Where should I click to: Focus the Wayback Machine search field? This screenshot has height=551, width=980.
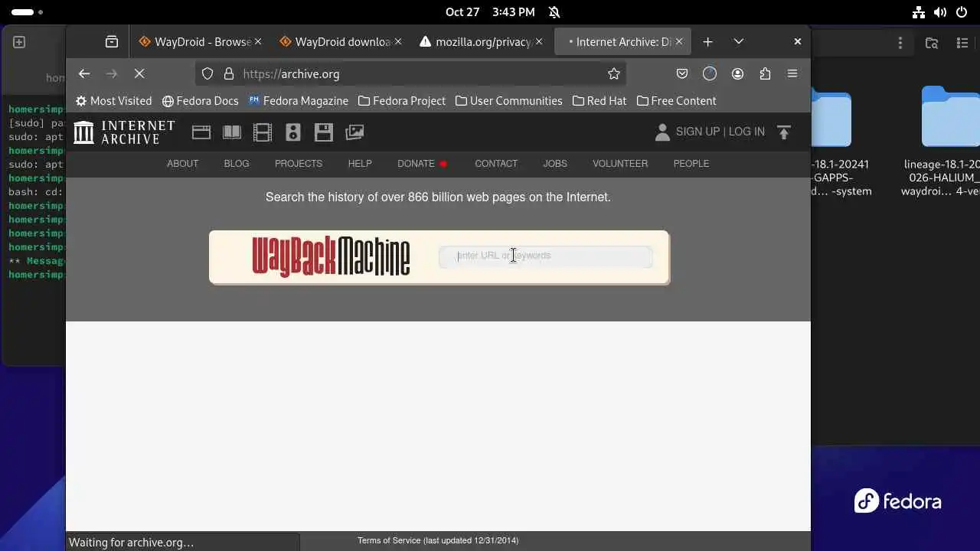[x=545, y=256]
